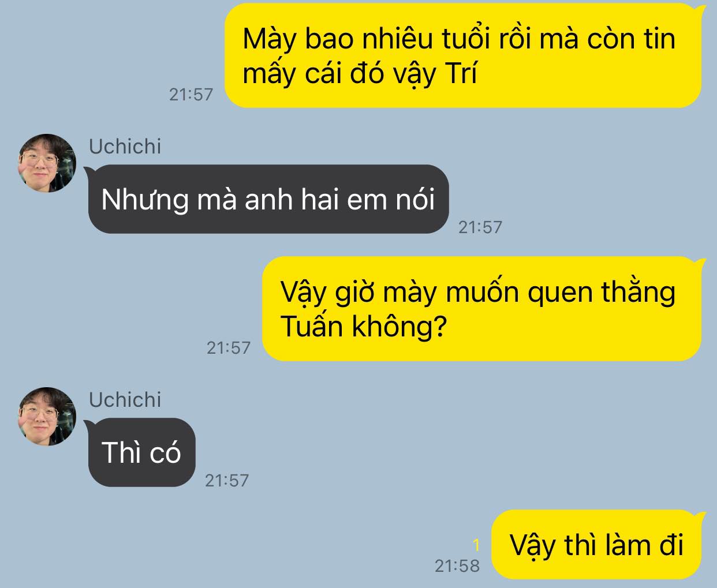Click the Uchichi name above "Nhưng mà anh hai"
The height and width of the screenshot is (588, 717).
click(125, 147)
